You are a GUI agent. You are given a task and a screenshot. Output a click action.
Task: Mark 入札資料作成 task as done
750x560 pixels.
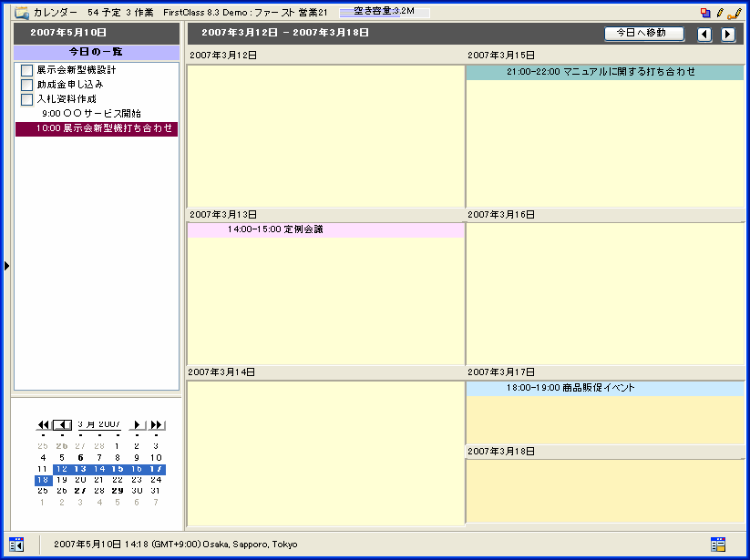(26, 99)
